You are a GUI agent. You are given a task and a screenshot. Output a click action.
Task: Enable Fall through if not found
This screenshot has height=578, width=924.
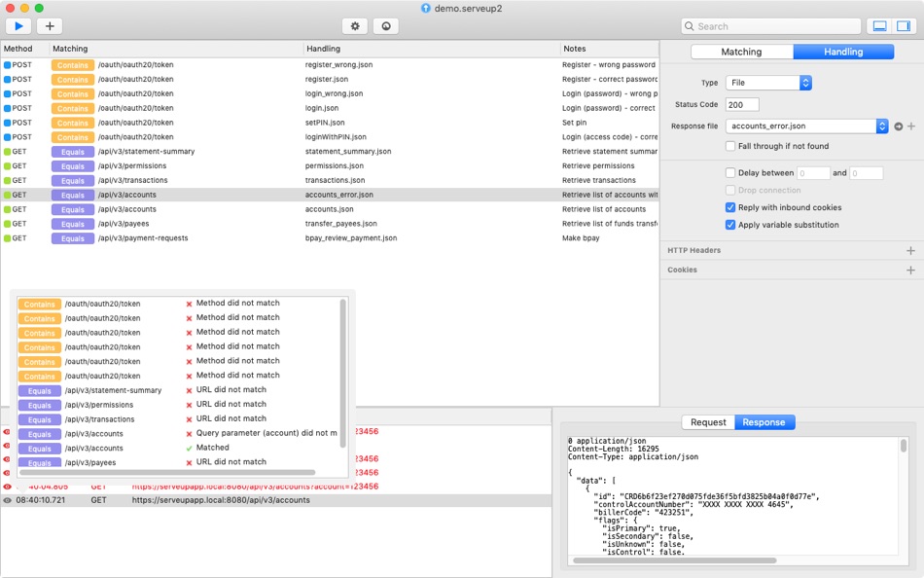point(730,146)
